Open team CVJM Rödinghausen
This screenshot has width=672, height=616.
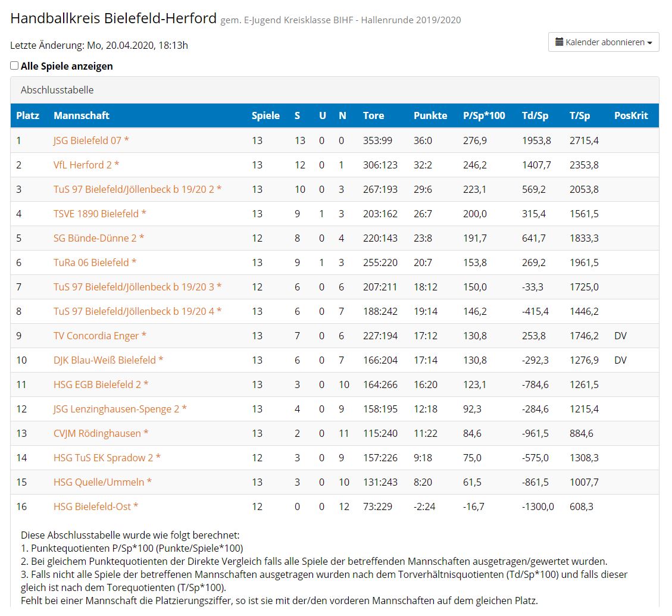[x=101, y=434]
